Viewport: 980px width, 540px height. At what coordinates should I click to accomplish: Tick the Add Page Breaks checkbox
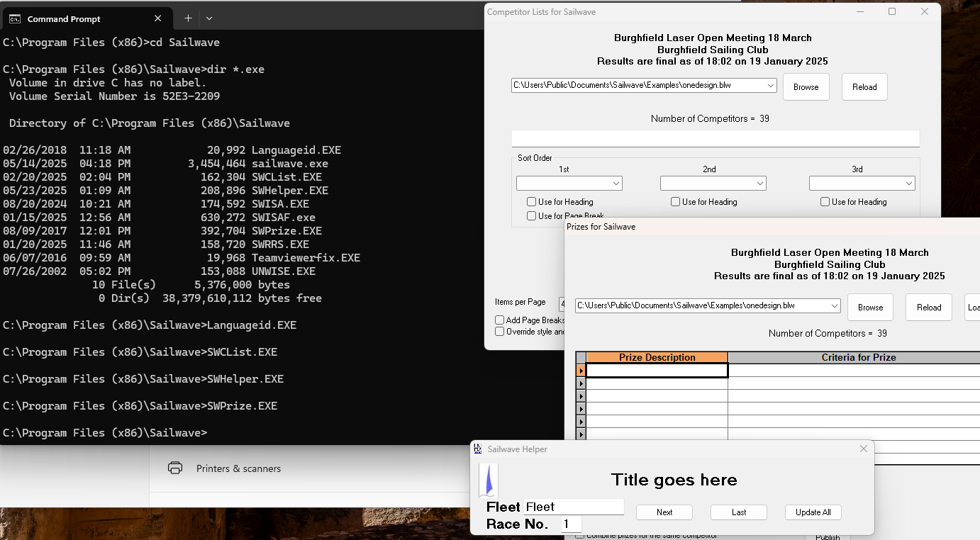pyautogui.click(x=500, y=320)
